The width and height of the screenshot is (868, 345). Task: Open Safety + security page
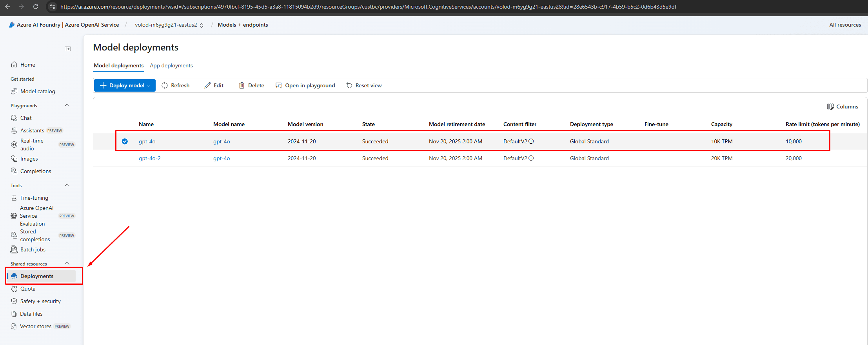(40, 301)
